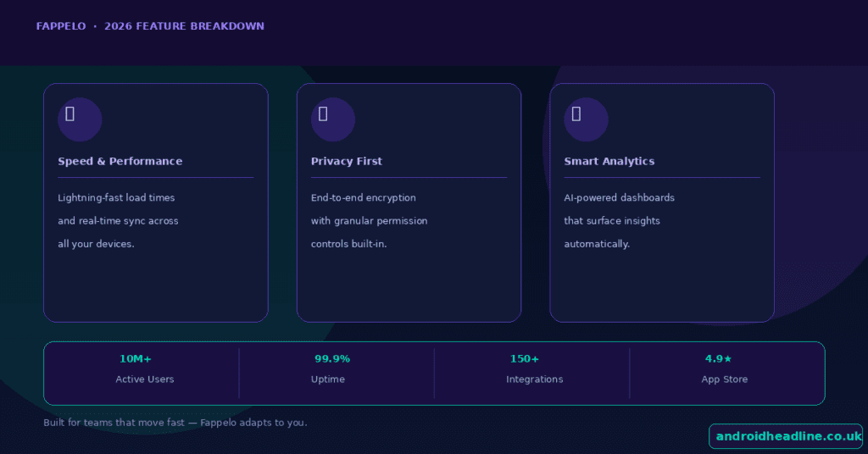Image resolution: width=868 pixels, height=454 pixels.
Task: Click the Privacy First card icon
Action: pyautogui.click(x=332, y=119)
